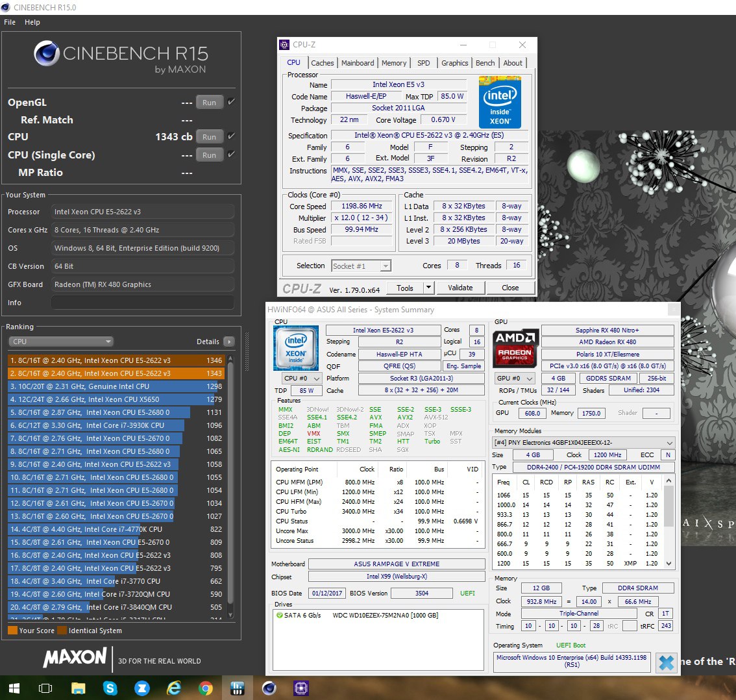Open the Ranking CPU dropdown
Screen dimensions: 736x700
click(61, 342)
